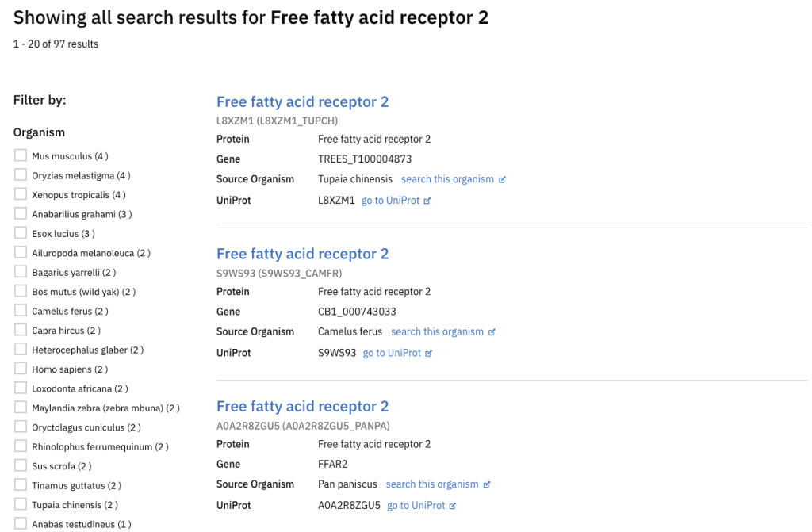Click external link icon beside Tupaia chinensis search
The height and width of the screenshot is (532, 812).
coord(502,180)
